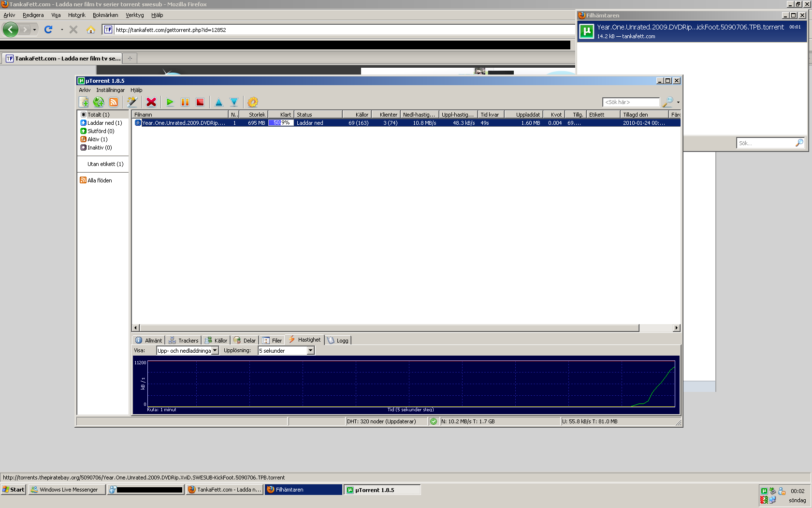Screen dimensions: 812x508
Task: Switch to the Trackers tab
Action: pos(183,340)
